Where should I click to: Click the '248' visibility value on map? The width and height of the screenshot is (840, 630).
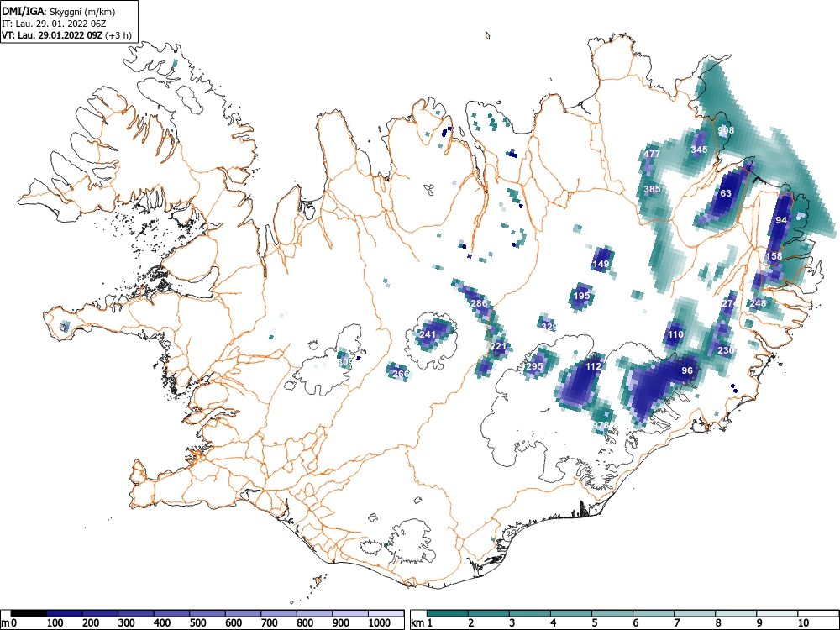point(758,303)
